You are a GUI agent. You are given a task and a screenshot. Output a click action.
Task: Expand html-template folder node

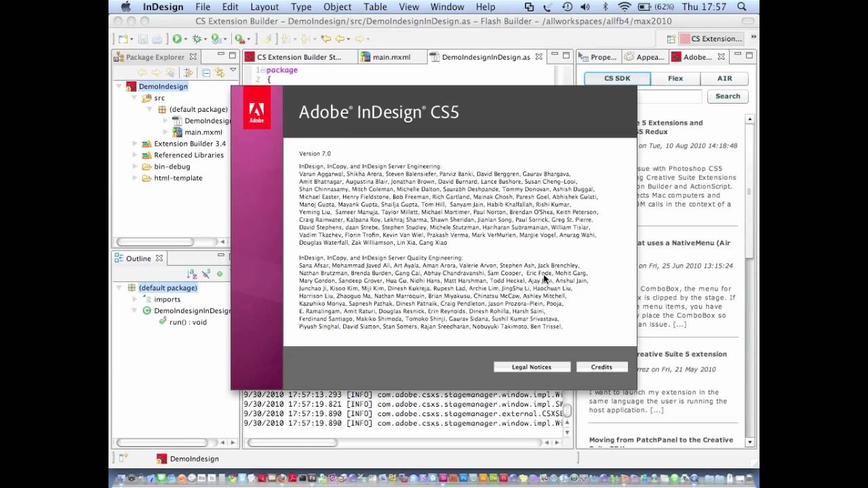(134, 178)
